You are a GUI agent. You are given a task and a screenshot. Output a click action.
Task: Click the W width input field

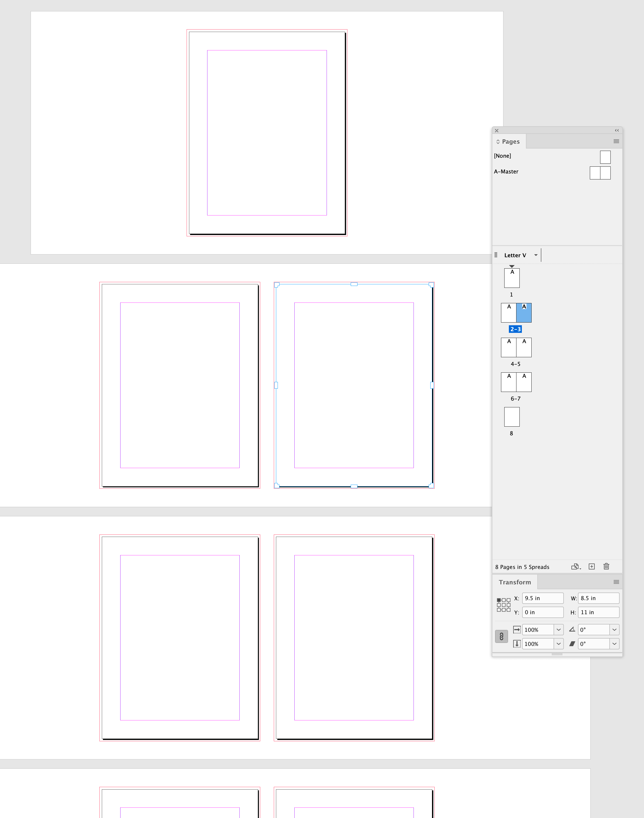click(599, 598)
